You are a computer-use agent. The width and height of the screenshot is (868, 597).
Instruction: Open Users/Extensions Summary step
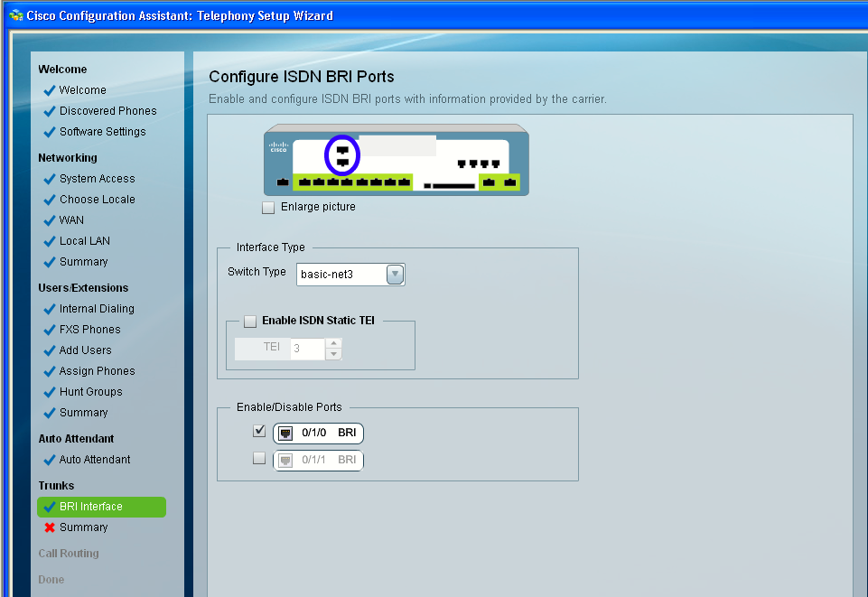pos(84,413)
